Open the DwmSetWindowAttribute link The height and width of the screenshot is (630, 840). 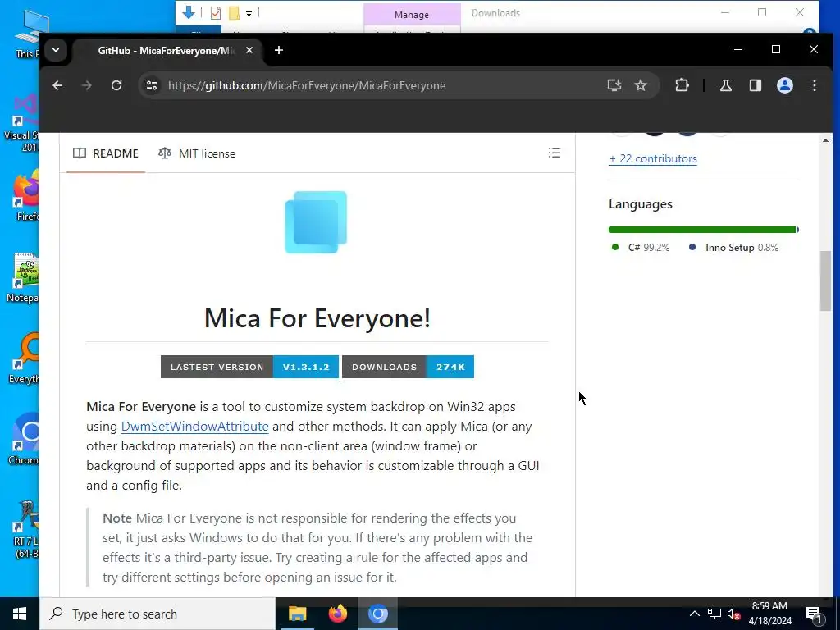195,427
